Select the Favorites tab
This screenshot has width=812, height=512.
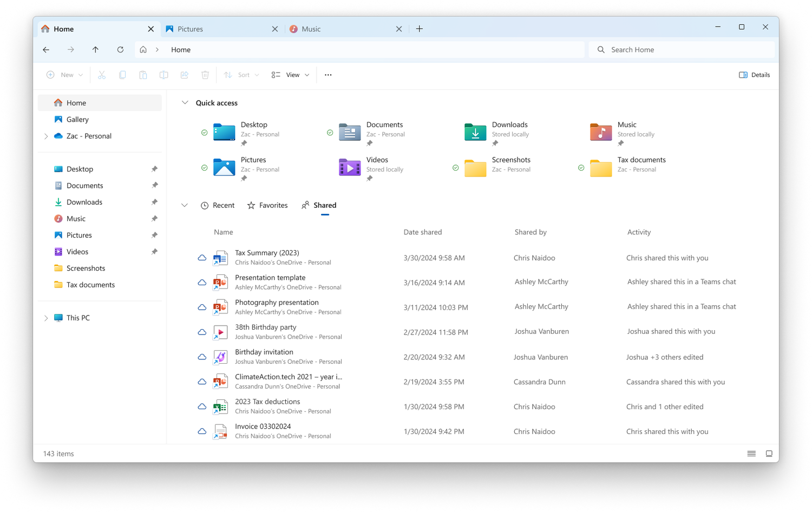pos(267,206)
